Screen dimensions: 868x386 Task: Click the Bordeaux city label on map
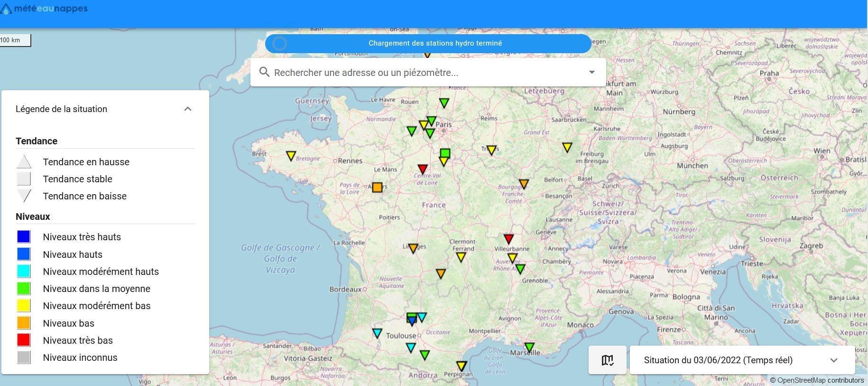click(x=345, y=289)
